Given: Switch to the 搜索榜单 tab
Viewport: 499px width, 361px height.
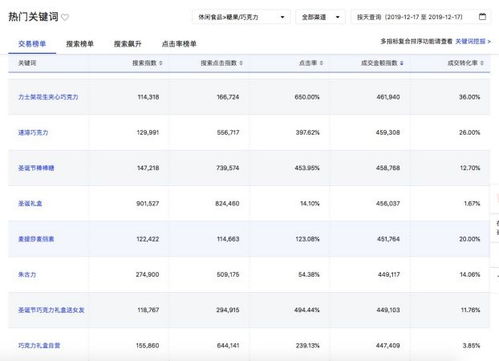Looking at the screenshot, I should 80,44.
